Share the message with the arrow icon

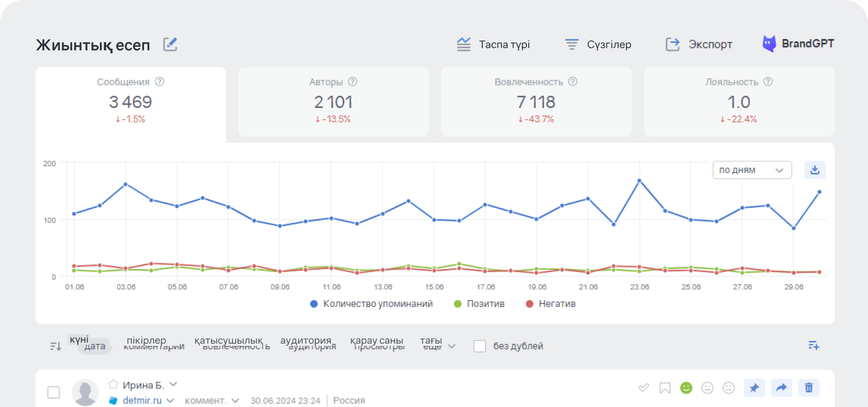click(782, 388)
